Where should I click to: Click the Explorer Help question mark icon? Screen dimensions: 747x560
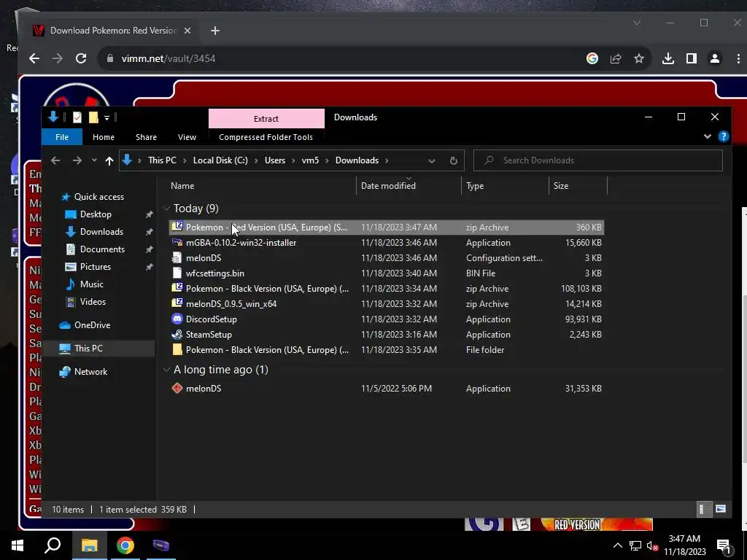[723, 137]
